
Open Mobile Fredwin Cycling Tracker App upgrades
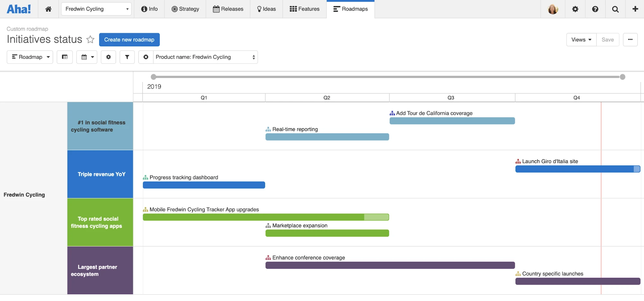pos(204,210)
